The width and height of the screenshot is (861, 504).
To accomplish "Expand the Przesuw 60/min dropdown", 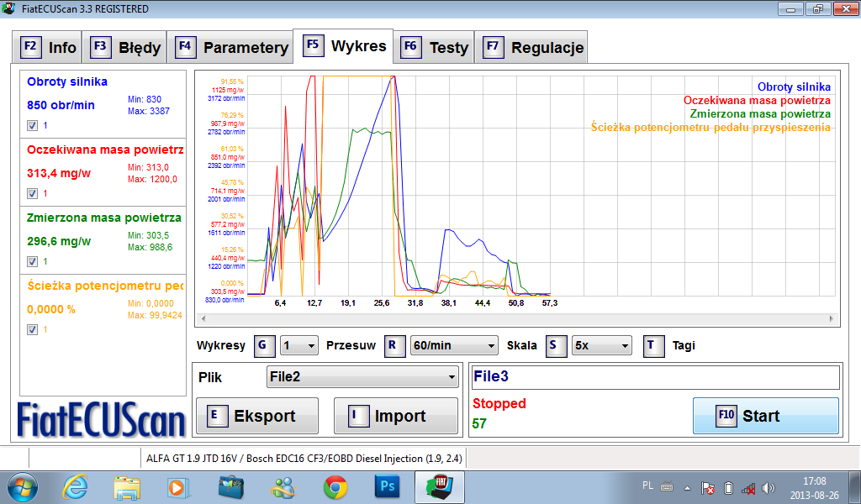I will [454, 345].
